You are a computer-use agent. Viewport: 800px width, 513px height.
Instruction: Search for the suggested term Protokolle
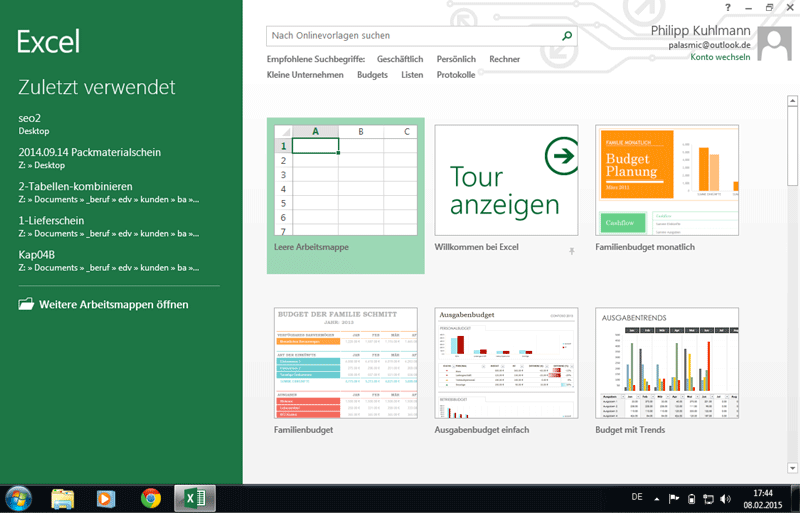456,75
